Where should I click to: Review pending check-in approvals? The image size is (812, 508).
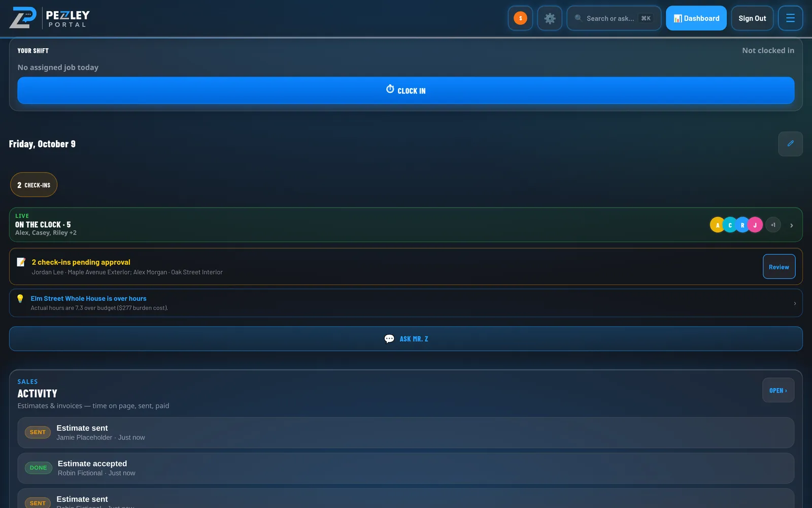click(779, 267)
